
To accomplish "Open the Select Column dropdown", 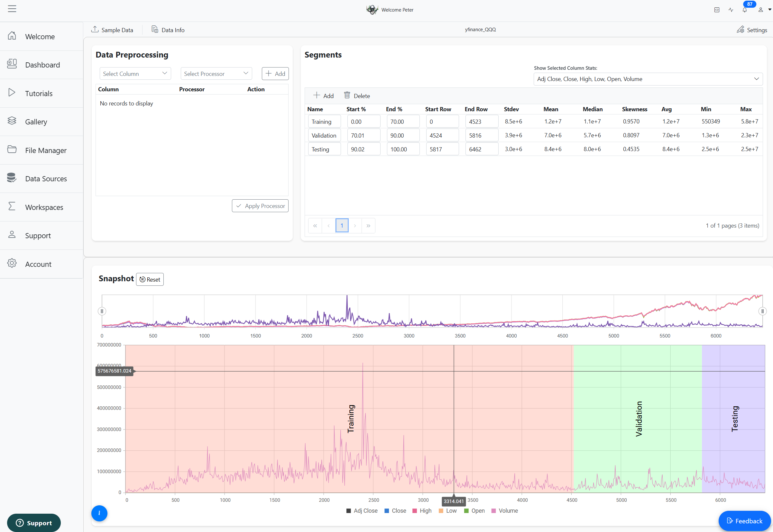I will coord(135,74).
